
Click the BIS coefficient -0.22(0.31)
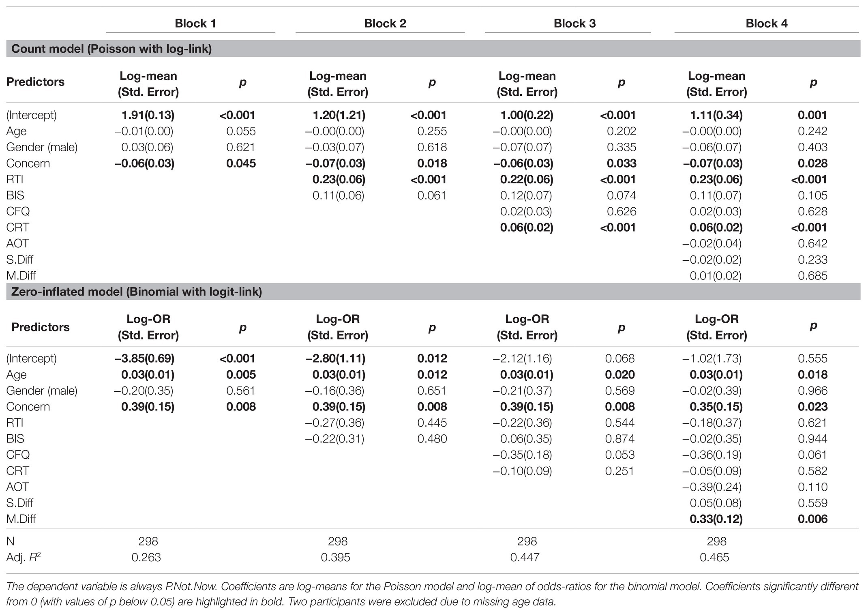[x=334, y=439]
